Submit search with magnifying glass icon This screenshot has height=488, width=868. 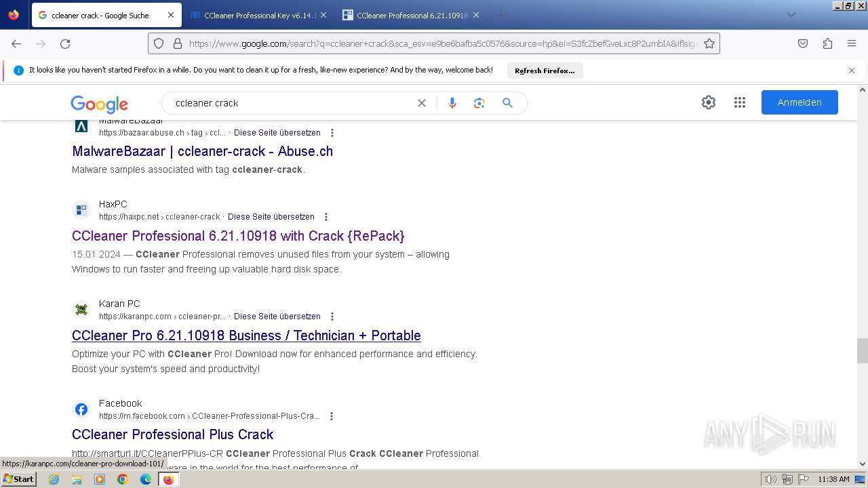(507, 103)
